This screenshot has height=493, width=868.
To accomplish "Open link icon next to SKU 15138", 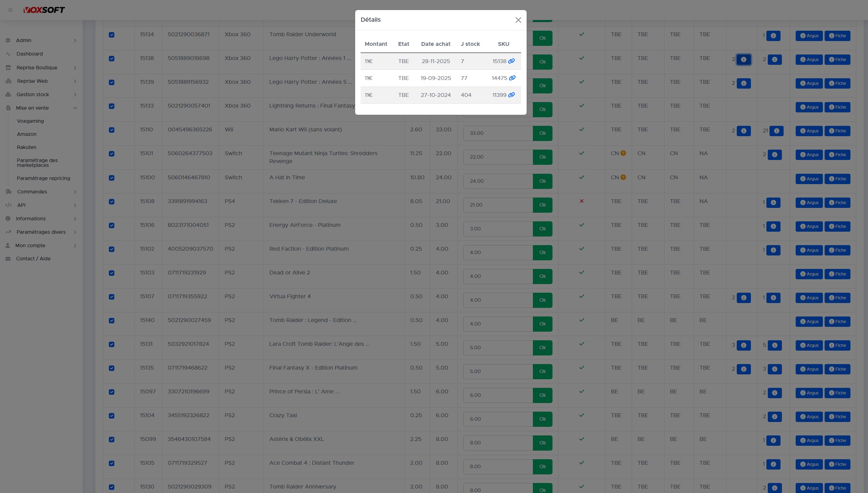I will click(x=511, y=61).
